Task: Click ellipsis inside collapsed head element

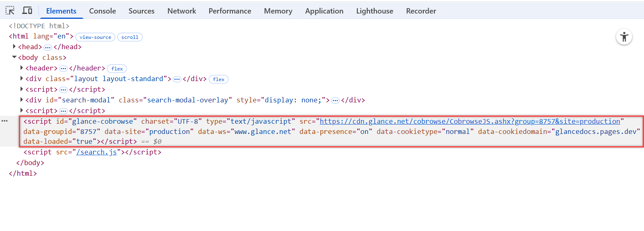Action: (48, 48)
